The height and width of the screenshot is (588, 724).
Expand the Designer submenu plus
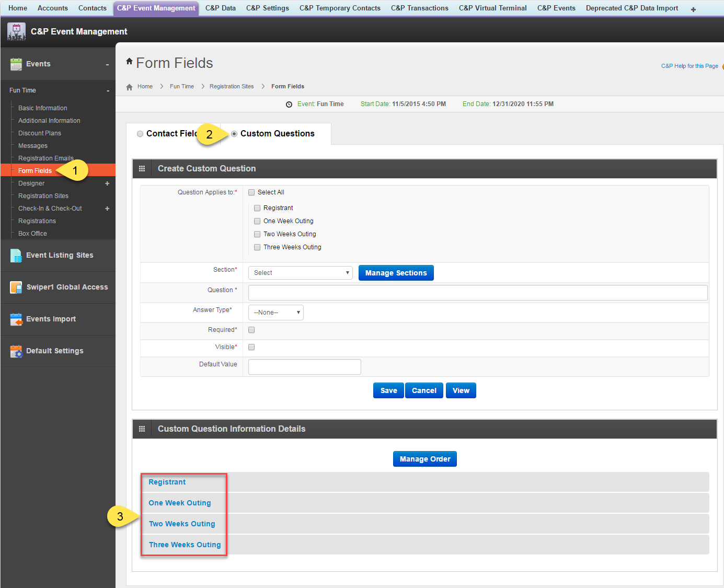point(107,183)
